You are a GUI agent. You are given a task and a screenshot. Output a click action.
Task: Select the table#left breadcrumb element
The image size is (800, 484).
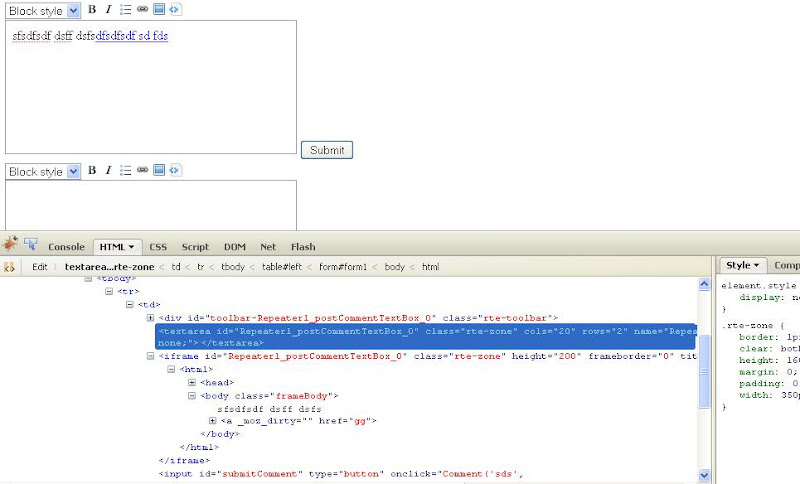(282, 267)
